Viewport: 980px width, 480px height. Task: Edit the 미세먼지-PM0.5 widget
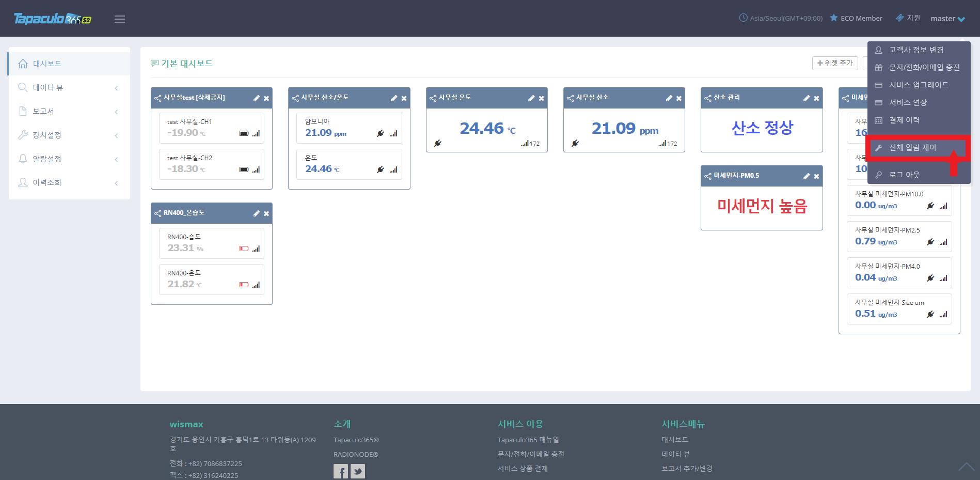click(x=807, y=176)
